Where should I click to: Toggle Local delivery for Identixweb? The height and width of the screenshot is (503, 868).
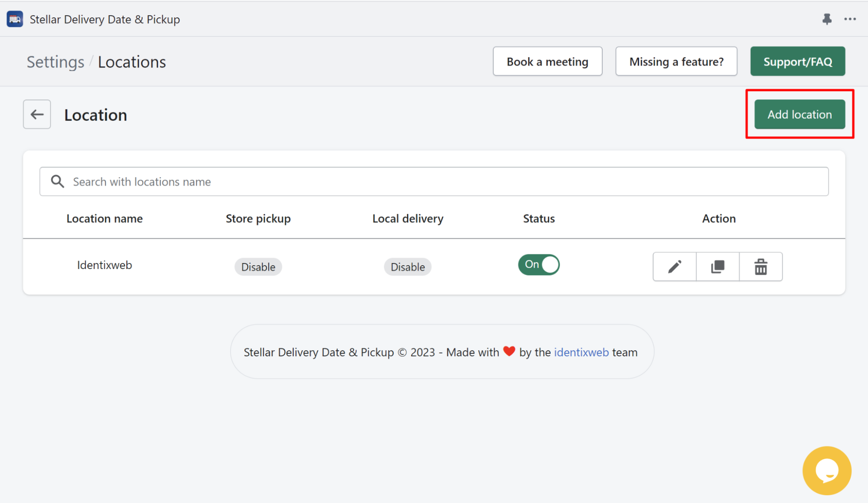pos(408,266)
